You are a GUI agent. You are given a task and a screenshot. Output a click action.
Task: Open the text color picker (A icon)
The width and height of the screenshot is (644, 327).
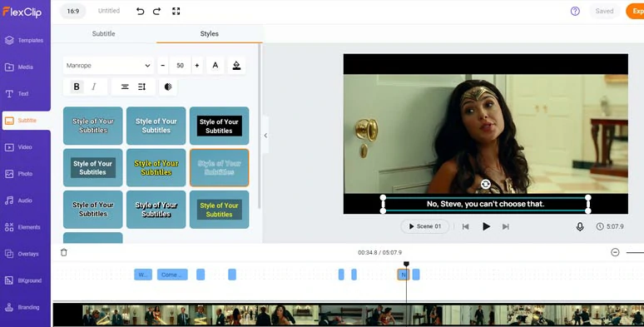[x=215, y=66]
